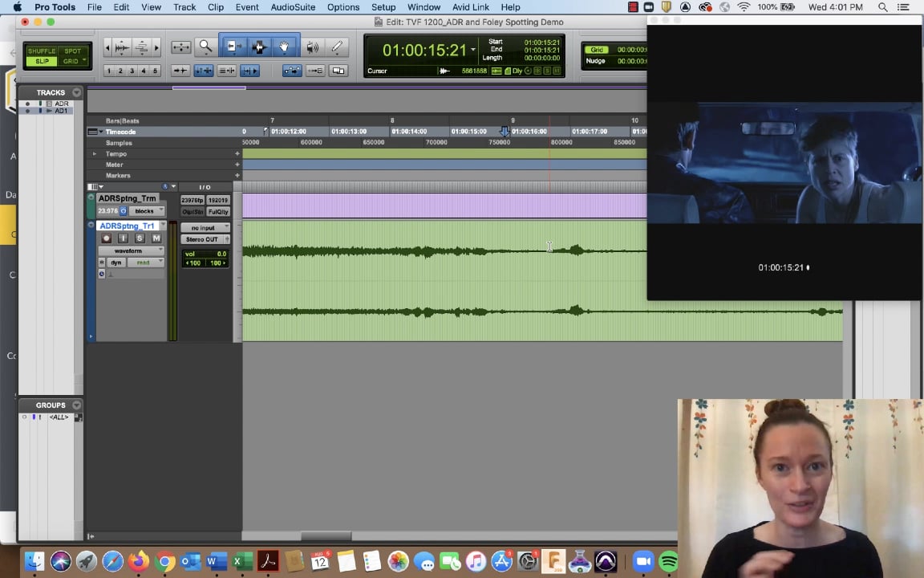924x578 pixels.
Task: Expand the Tempo ruler
Action: pyautogui.click(x=95, y=154)
